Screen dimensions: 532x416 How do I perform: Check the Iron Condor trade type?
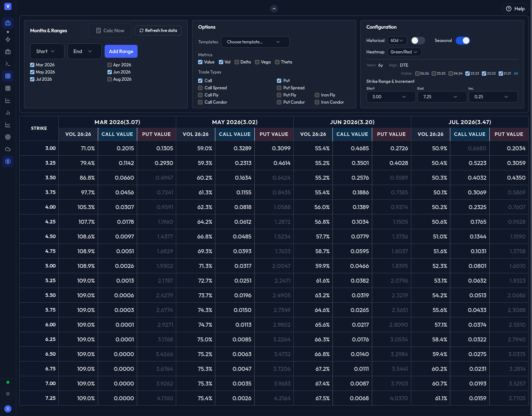coord(317,102)
